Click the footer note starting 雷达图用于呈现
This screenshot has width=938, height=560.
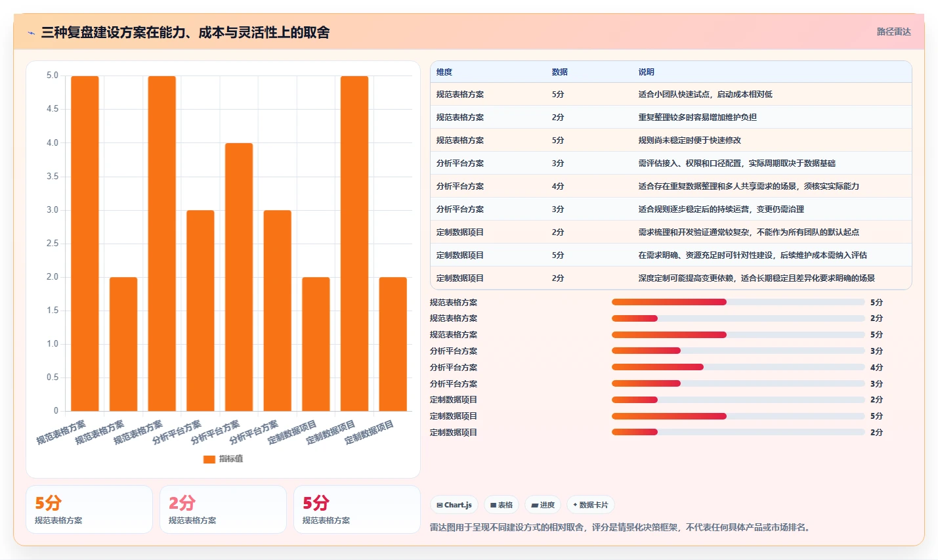click(x=620, y=527)
